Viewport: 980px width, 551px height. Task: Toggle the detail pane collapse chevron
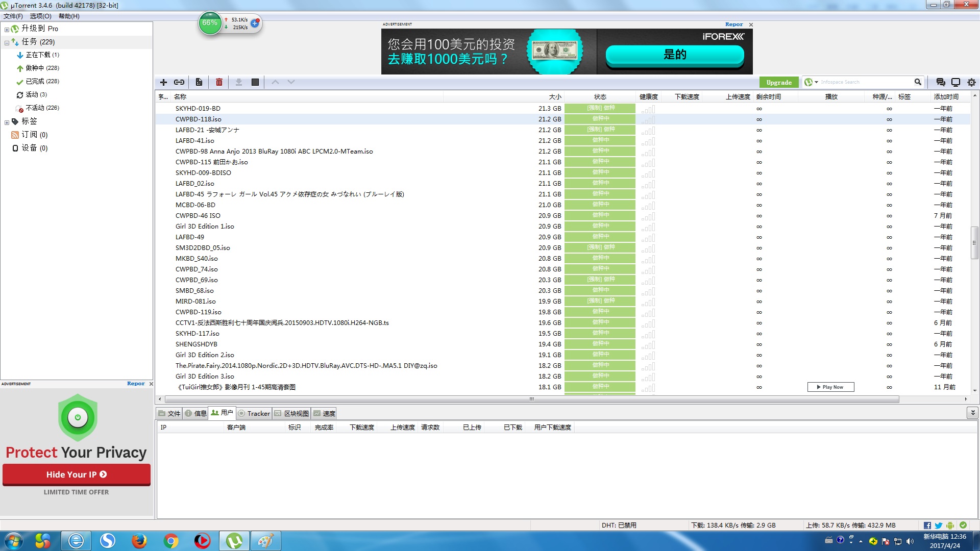pyautogui.click(x=972, y=413)
